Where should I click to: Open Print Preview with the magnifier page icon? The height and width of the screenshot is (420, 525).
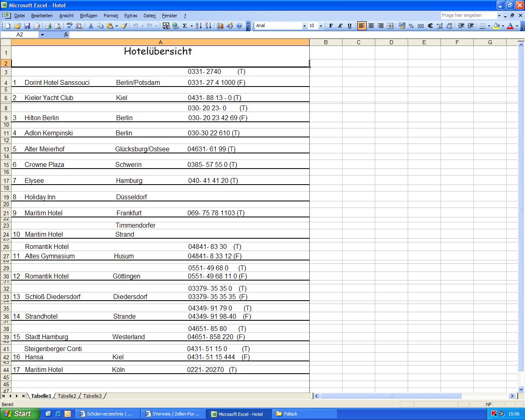tap(58, 26)
